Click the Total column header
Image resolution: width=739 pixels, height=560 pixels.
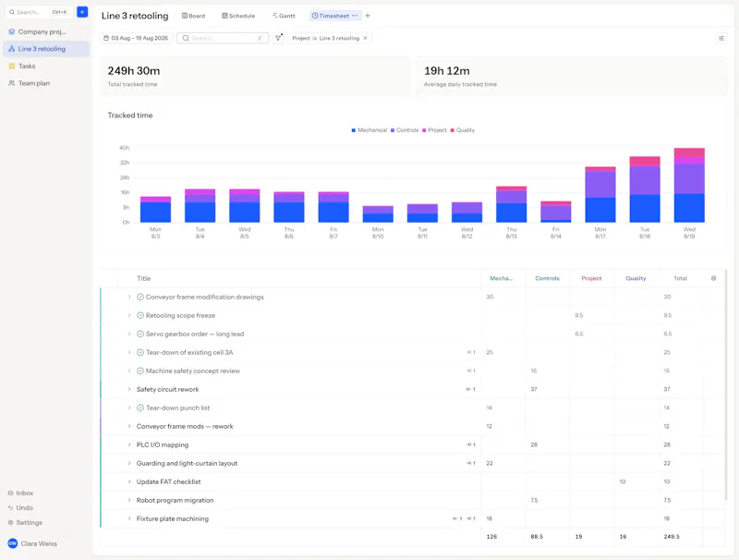pos(680,278)
